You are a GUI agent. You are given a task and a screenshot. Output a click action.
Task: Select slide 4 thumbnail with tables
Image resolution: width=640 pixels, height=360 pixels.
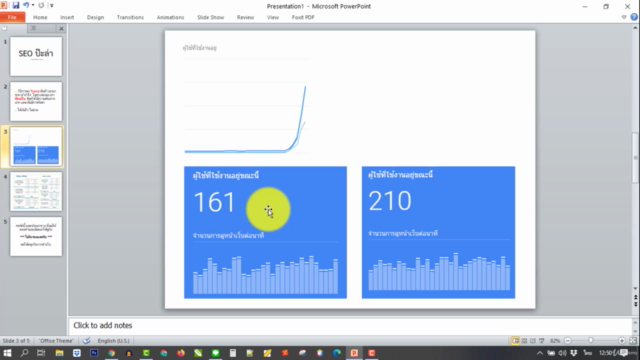(x=36, y=191)
